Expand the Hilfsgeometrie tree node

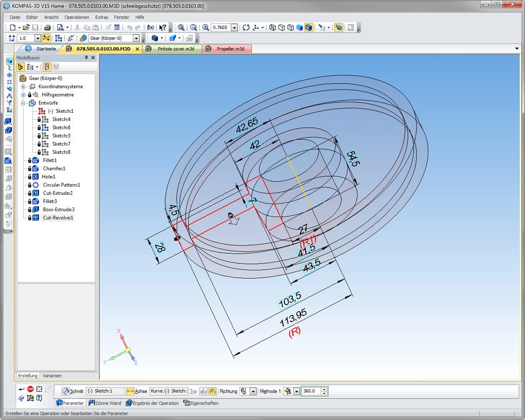coord(23,95)
